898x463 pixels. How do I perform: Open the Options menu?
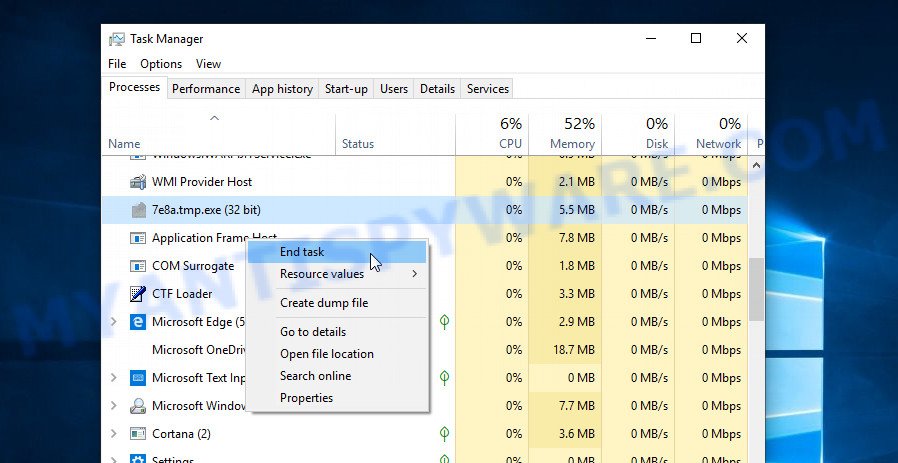[161, 64]
